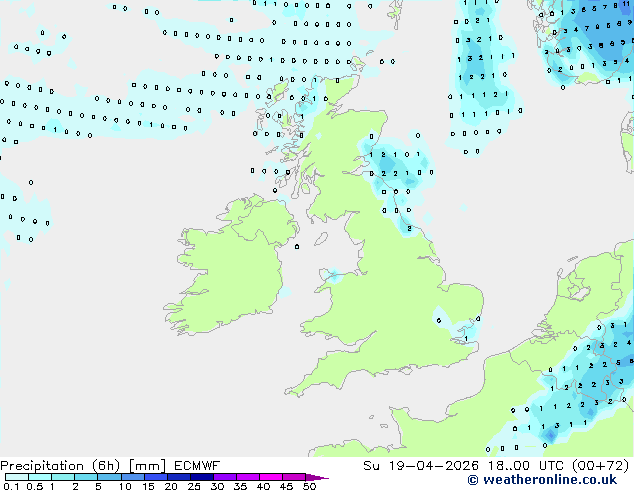Click the 40–45 mm magenta legend box

(271, 477)
